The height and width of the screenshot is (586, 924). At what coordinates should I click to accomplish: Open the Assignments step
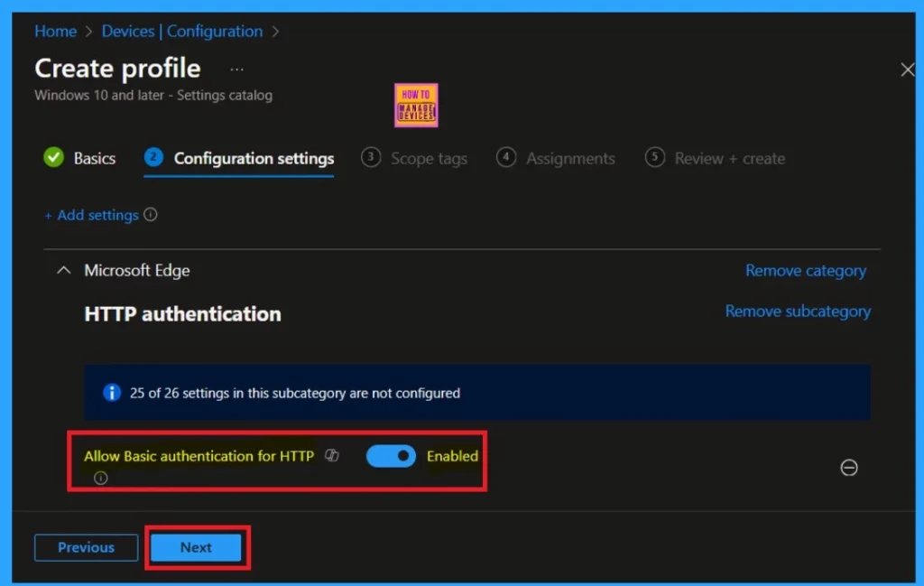pyautogui.click(x=556, y=158)
